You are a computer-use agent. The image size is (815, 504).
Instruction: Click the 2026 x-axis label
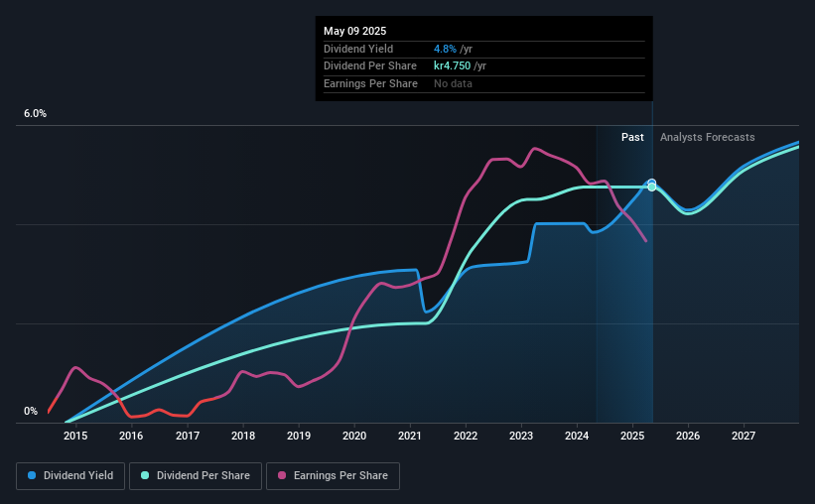pyautogui.click(x=688, y=436)
